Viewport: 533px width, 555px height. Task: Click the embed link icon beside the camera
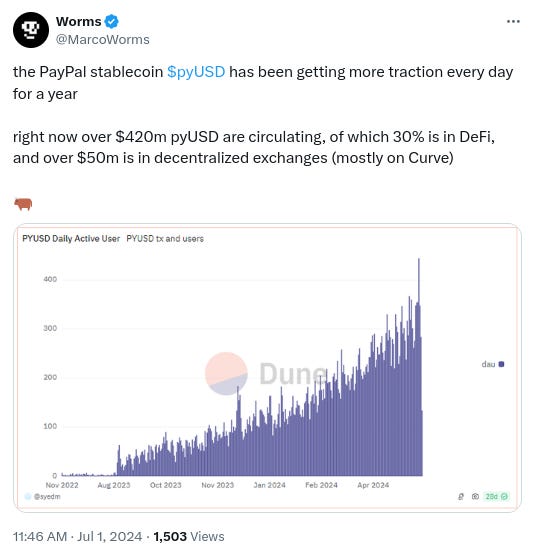460,496
